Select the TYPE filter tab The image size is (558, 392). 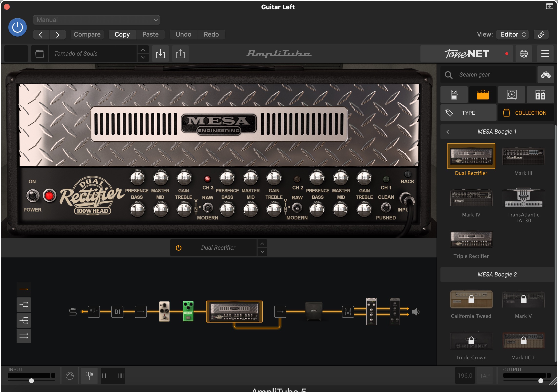468,113
